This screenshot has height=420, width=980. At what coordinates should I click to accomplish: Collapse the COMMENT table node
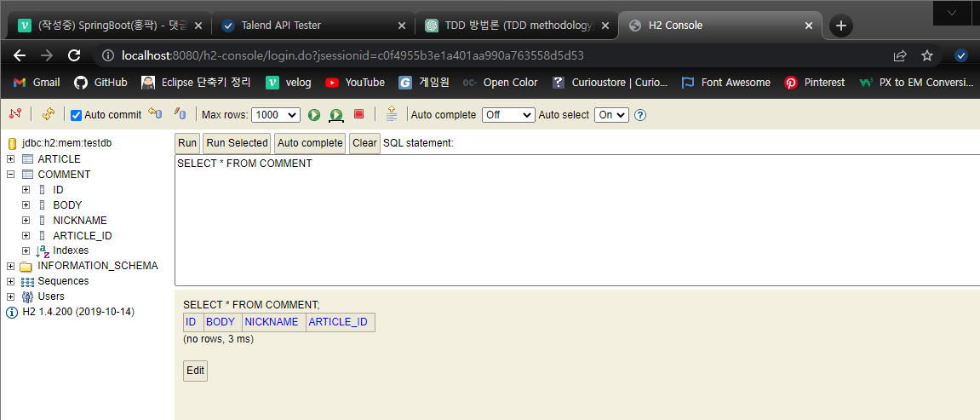point(10,175)
